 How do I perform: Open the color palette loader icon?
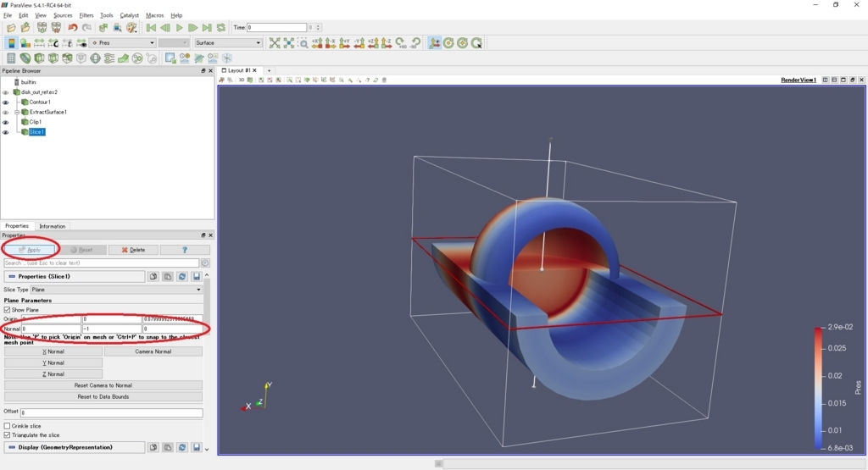coord(131,28)
